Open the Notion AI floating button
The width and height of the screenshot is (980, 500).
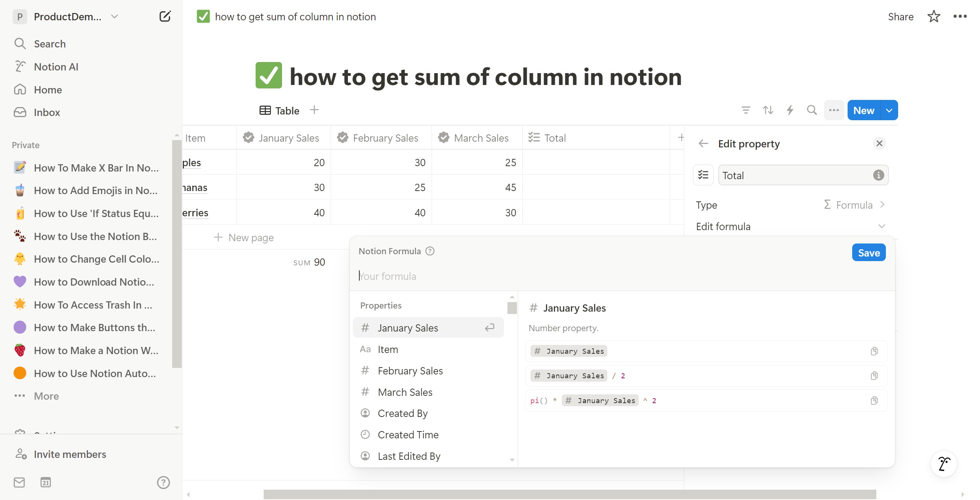coord(944,464)
